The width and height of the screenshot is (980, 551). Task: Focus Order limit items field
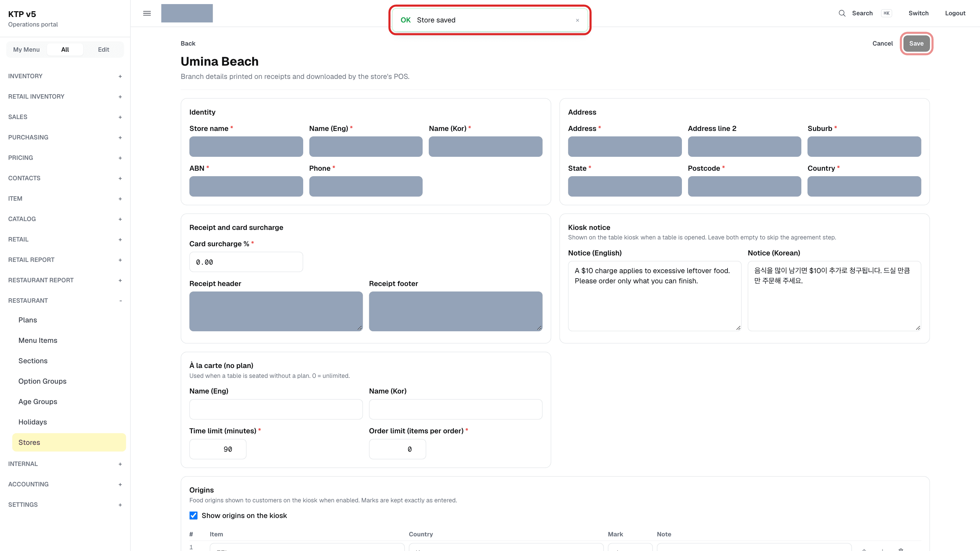coord(397,449)
